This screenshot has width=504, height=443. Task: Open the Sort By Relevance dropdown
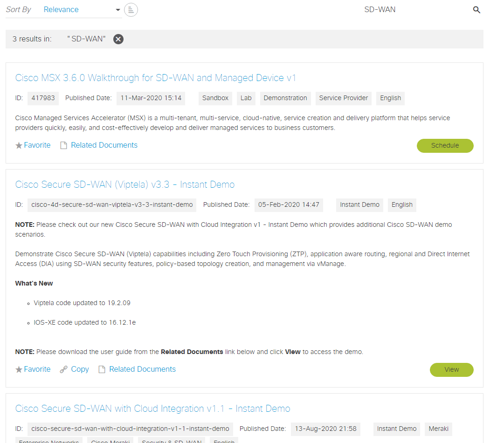point(82,10)
